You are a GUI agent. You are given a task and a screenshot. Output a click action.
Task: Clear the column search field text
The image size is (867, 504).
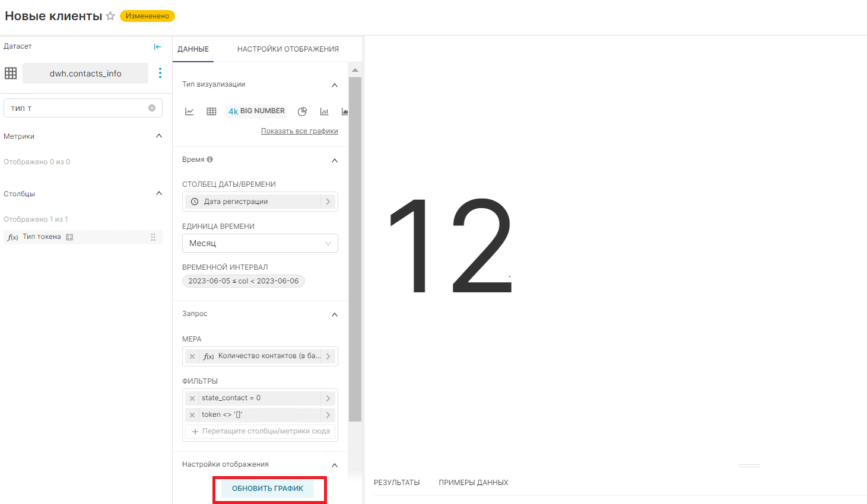click(152, 108)
